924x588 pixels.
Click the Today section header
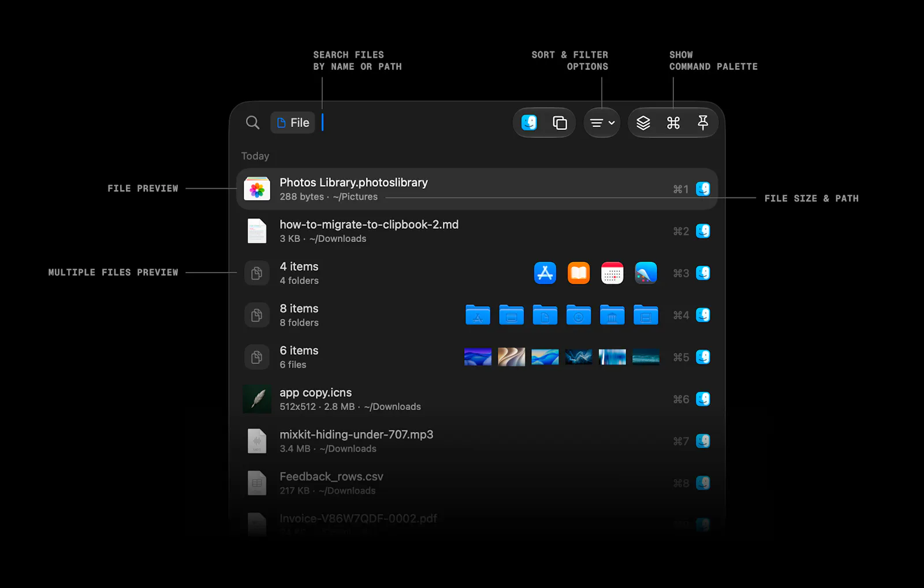tap(255, 156)
